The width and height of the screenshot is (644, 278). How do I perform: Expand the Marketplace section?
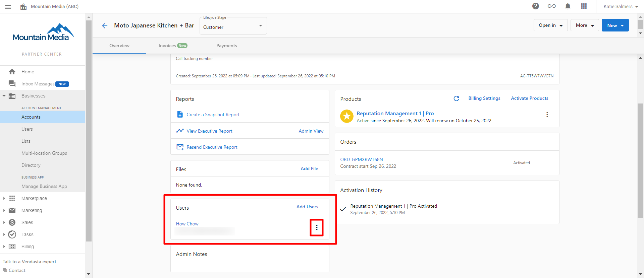point(4,198)
